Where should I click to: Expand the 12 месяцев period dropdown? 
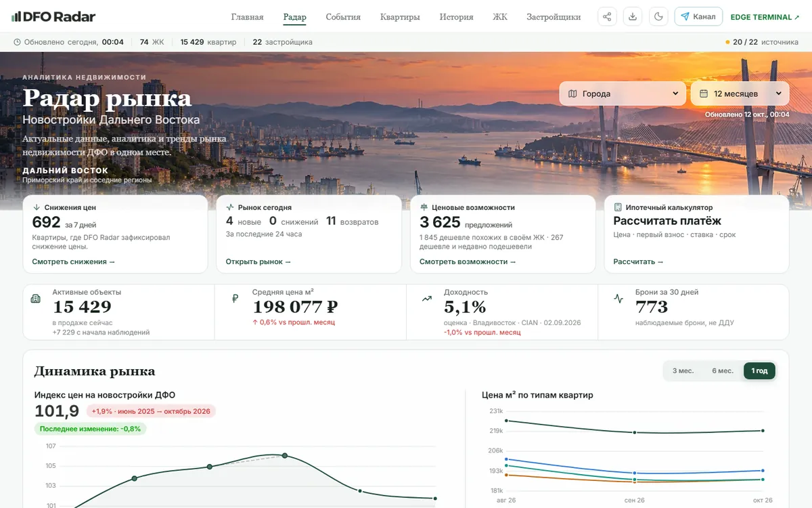coord(740,93)
